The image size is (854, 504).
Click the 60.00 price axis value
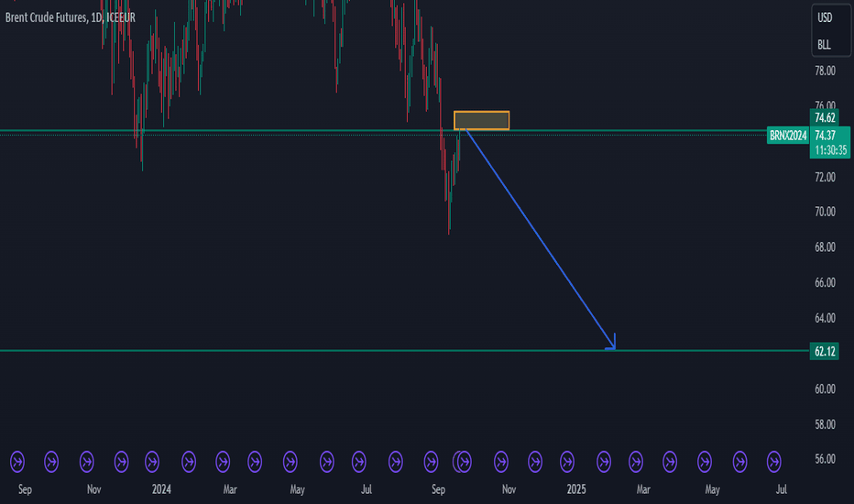[x=825, y=389]
